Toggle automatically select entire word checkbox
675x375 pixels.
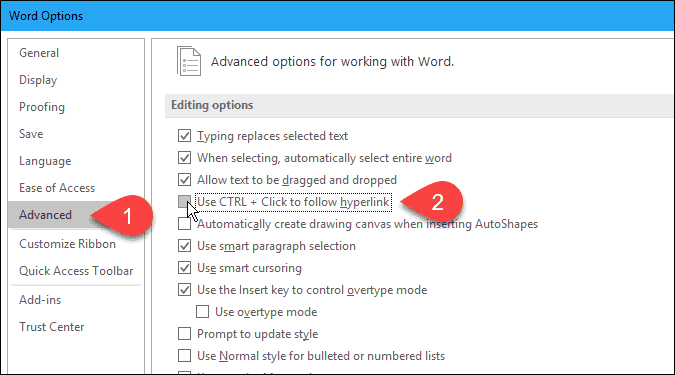[x=184, y=158]
